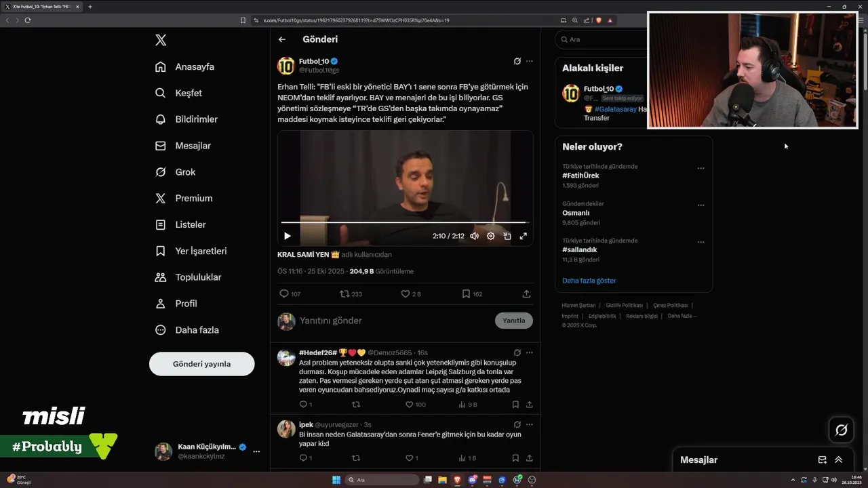Open File Explorer from taskbar
The width and height of the screenshot is (868, 488).
(x=442, y=480)
